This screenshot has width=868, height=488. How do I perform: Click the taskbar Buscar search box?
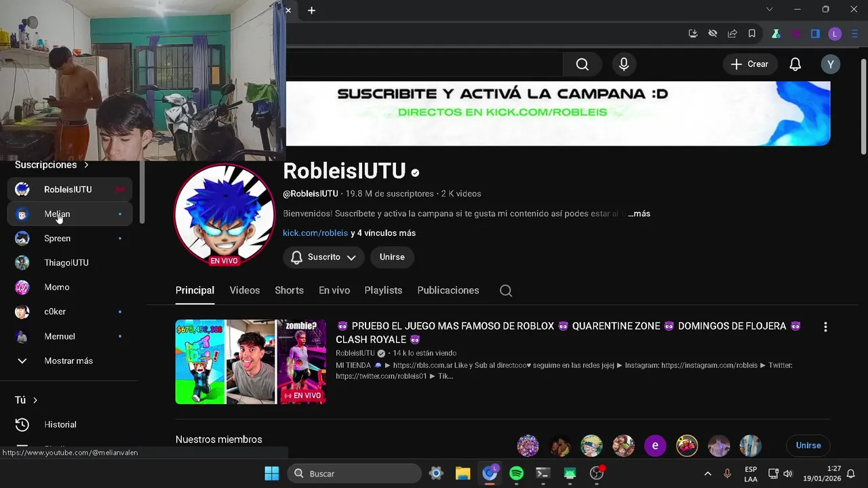[x=355, y=473]
